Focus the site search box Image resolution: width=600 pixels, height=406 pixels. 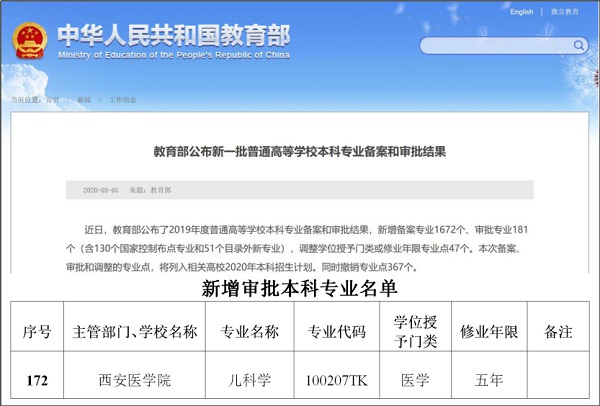pyautogui.click(x=495, y=45)
